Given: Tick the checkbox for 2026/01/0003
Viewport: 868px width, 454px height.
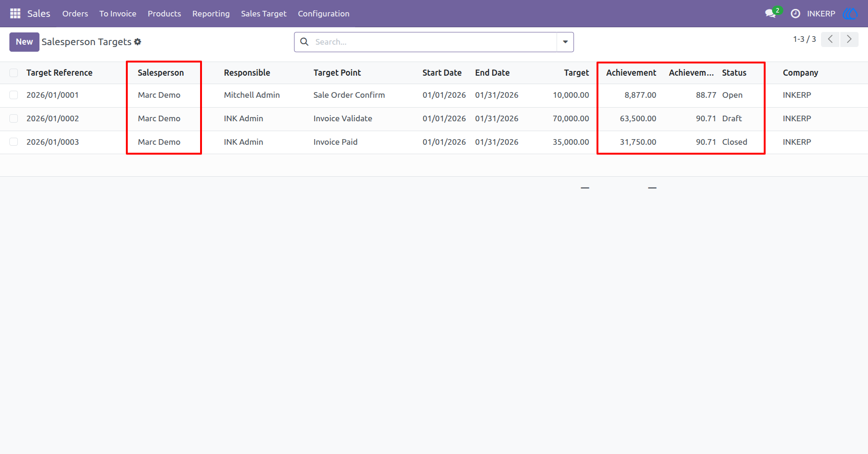Looking at the screenshot, I should [14, 142].
